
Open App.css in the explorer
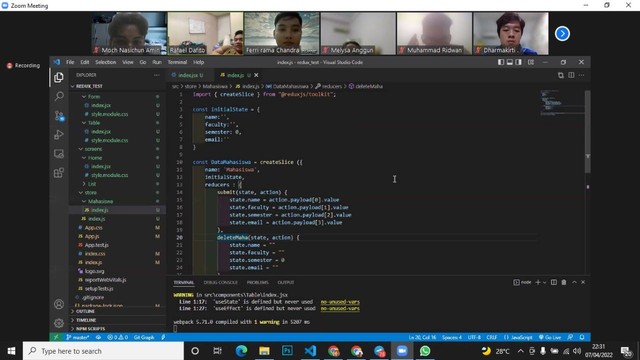pos(93,228)
